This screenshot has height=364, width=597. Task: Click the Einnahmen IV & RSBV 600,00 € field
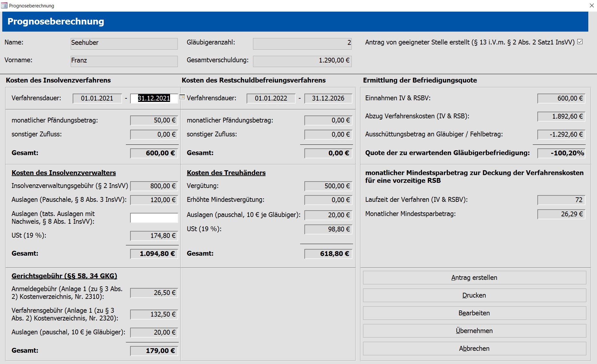pyautogui.click(x=561, y=98)
